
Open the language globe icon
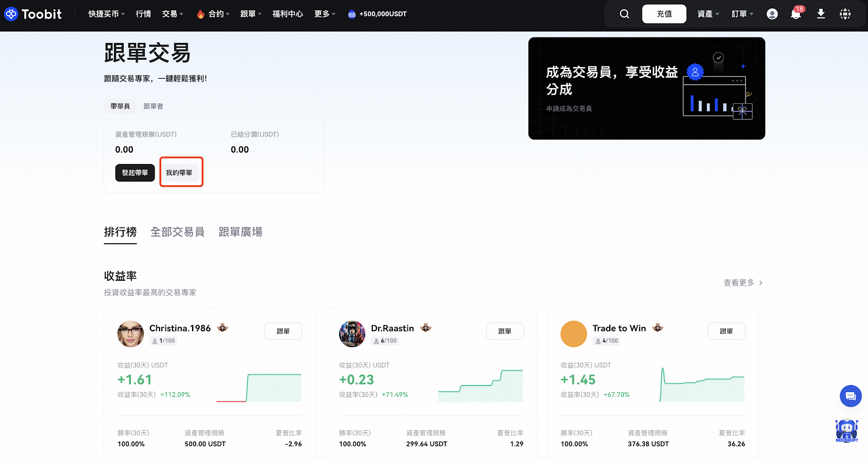pyautogui.click(x=845, y=14)
